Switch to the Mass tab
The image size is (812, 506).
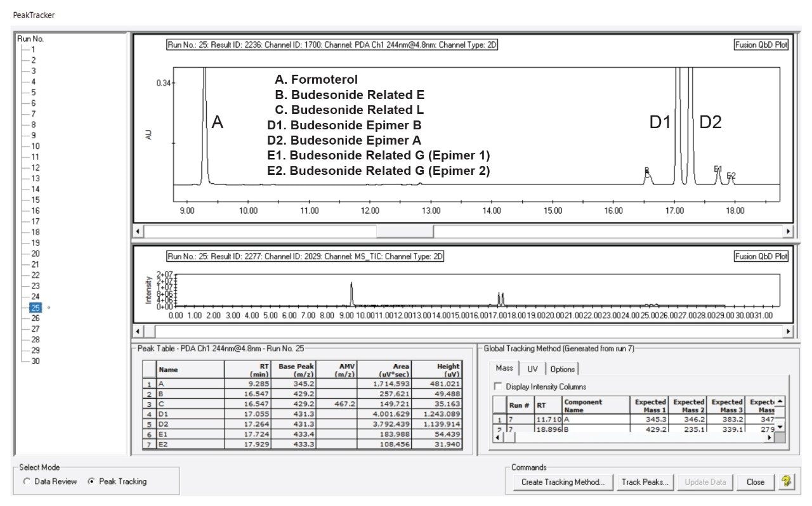(x=504, y=368)
